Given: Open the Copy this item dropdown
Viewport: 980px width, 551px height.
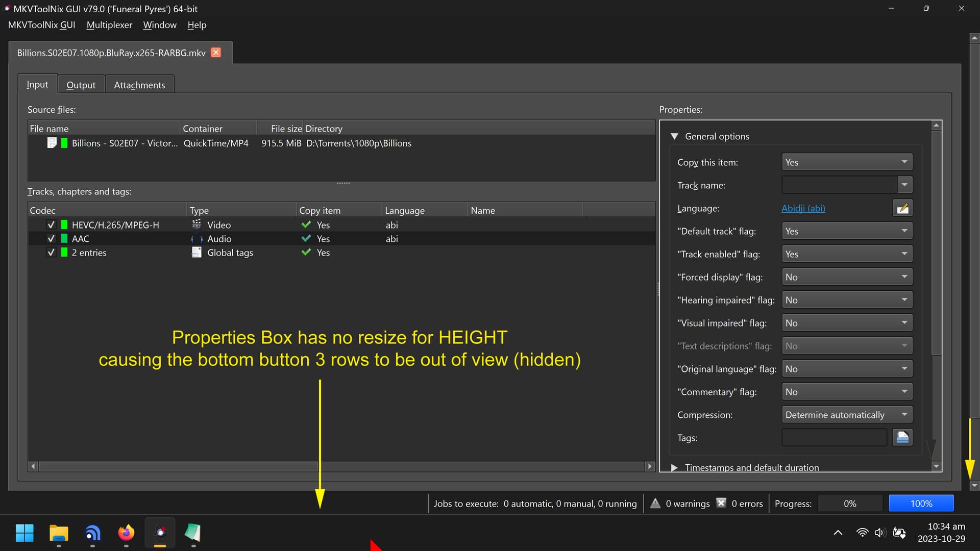Looking at the screenshot, I should click(x=847, y=162).
